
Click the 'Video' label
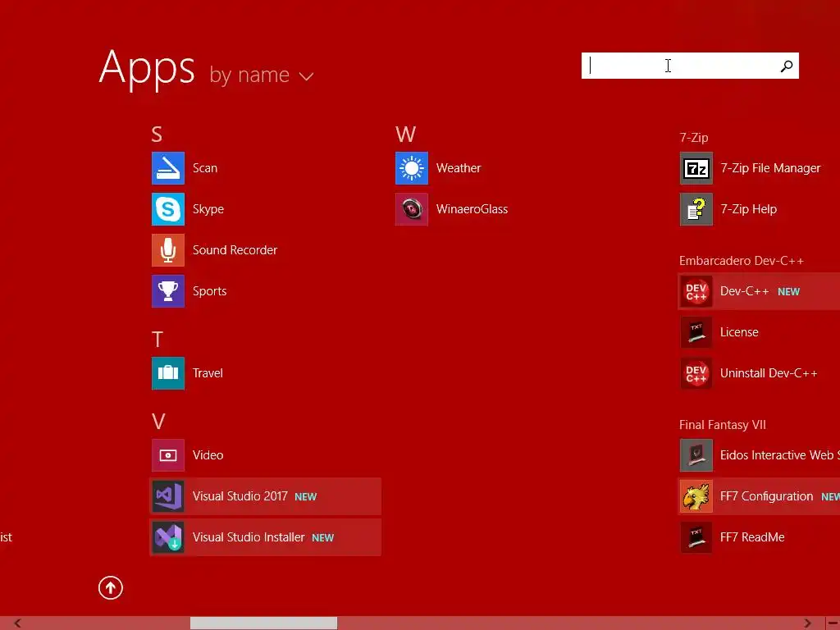click(208, 455)
